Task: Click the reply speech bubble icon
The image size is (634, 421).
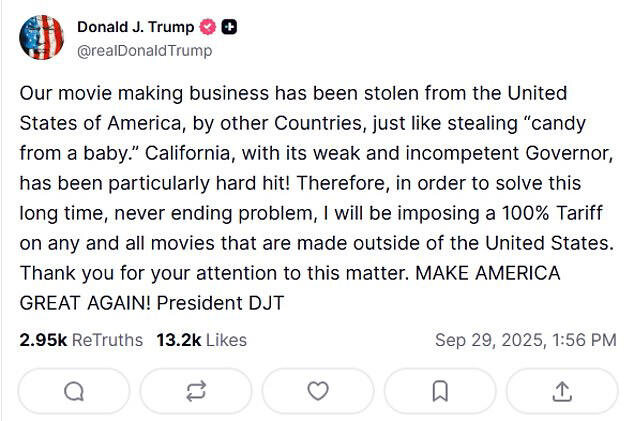Action: pos(73,391)
